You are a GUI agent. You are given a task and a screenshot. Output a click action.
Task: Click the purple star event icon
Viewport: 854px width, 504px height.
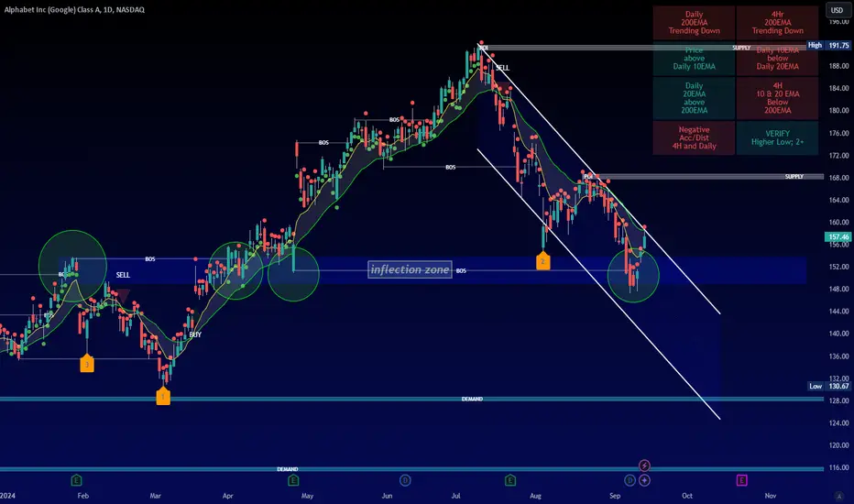tap(644, 480)
